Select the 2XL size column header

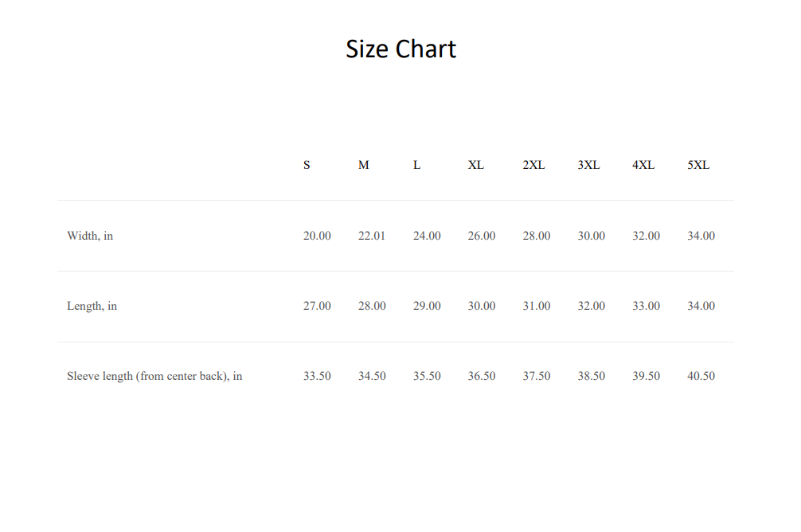point(533,165)
